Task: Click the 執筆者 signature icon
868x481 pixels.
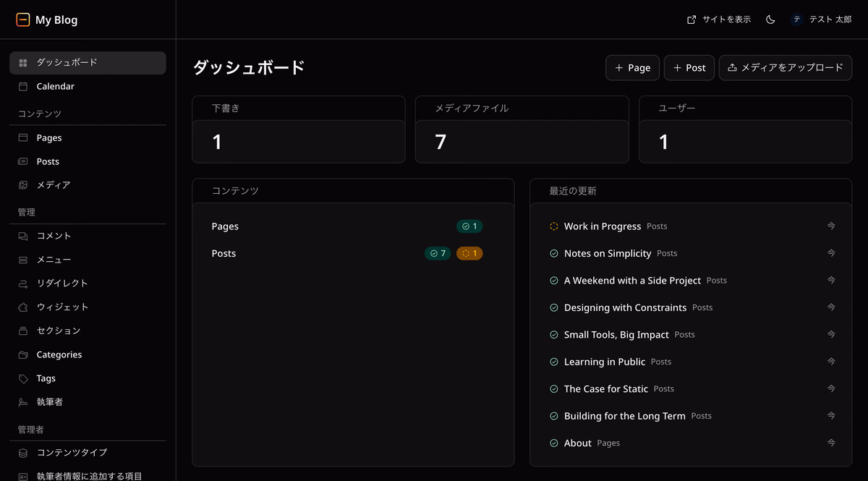Action: [23, 402]
